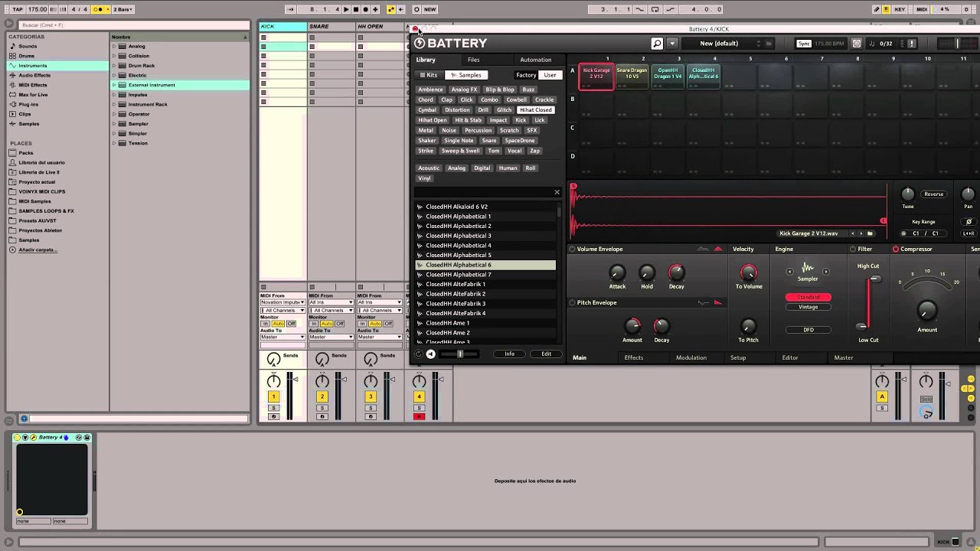Toggle the KEY map mode switch
This screenshot has height=551, width=980.
tap(900, 9)
